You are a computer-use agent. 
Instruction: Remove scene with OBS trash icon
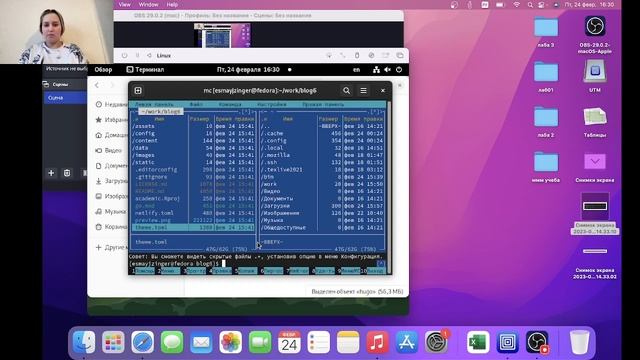pos(67,173)
